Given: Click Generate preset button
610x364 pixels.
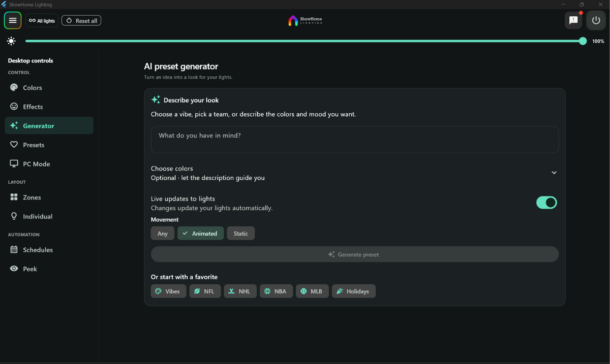Looking at the screenshot, I should pos(355,254).
